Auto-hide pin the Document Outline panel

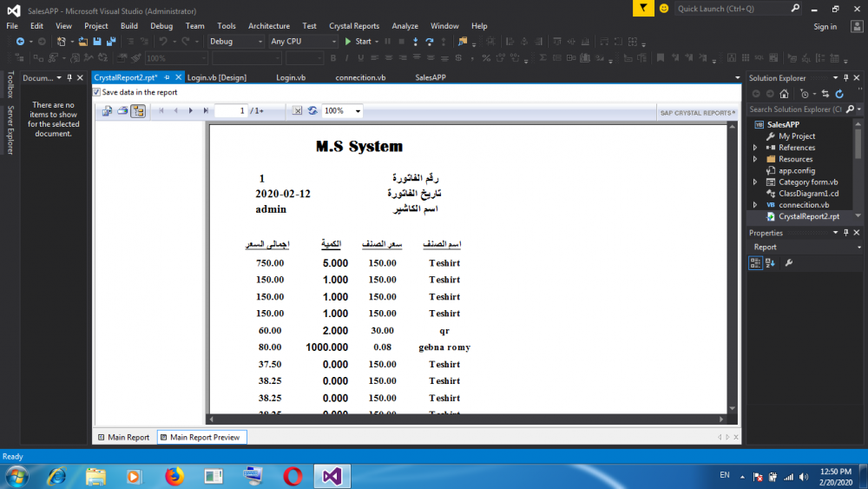[x=69, y=78]
